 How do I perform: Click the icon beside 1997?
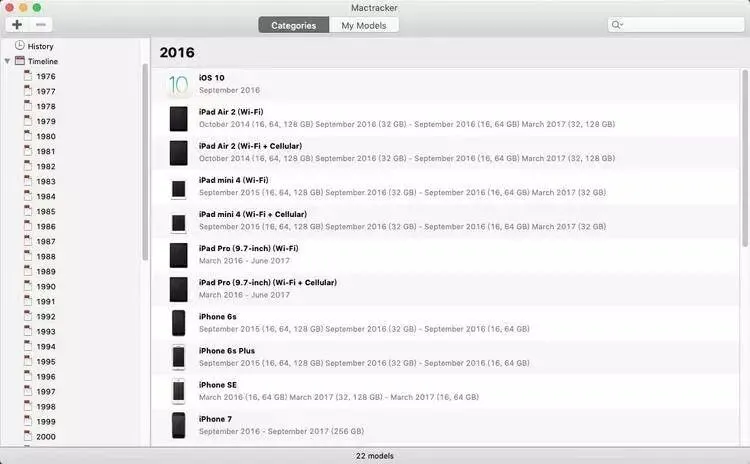tap(28, 391)
